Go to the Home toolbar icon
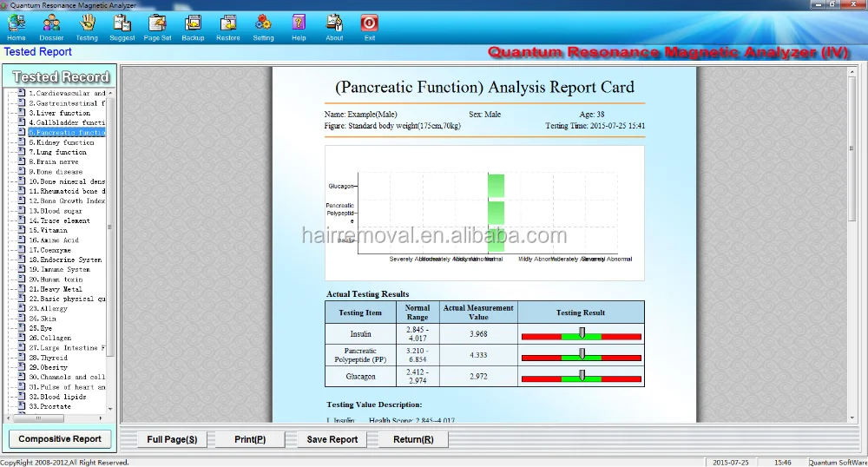Viewport: 868px width, 467px height. tap(16, 28)
